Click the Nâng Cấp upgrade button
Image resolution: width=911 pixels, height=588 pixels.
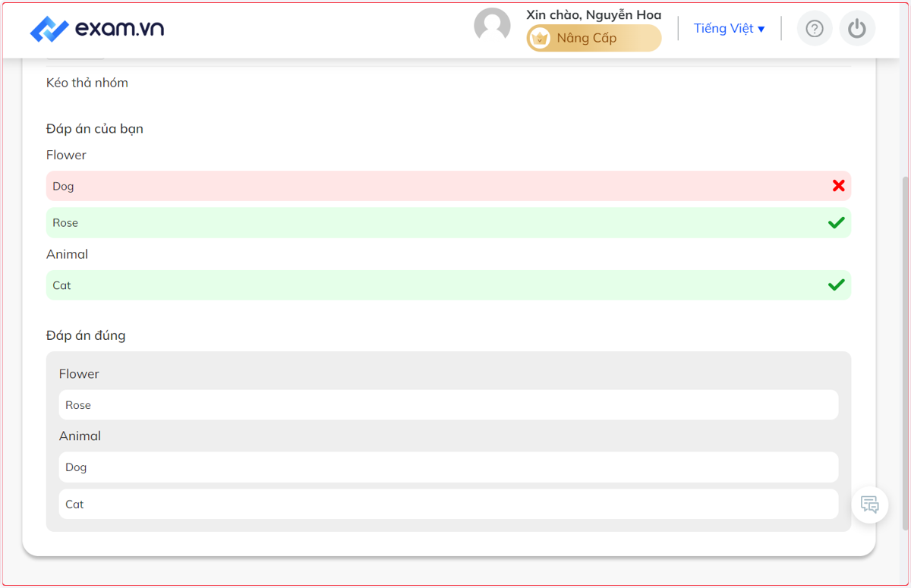coord(594,38)
